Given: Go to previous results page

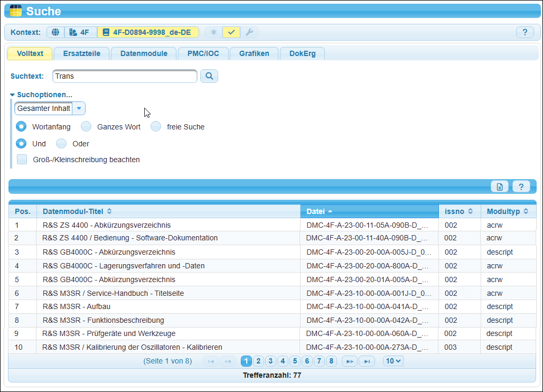Looking at the screenshot, I should point(228,361).
